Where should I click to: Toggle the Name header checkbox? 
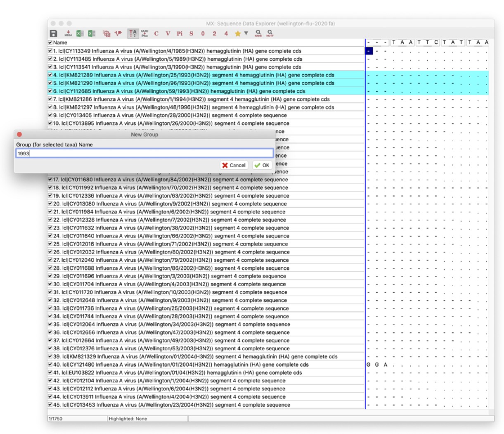(50, 43)
